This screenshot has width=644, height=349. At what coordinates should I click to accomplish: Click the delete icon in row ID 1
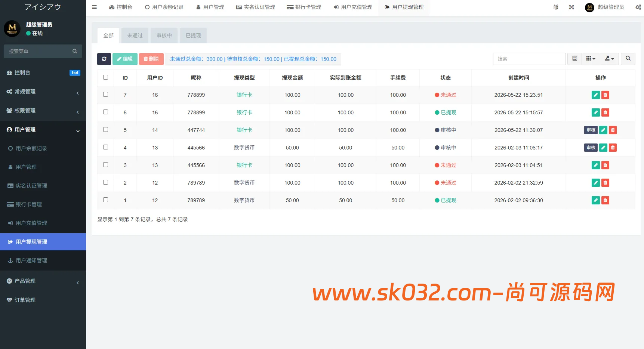coord(606,200)
